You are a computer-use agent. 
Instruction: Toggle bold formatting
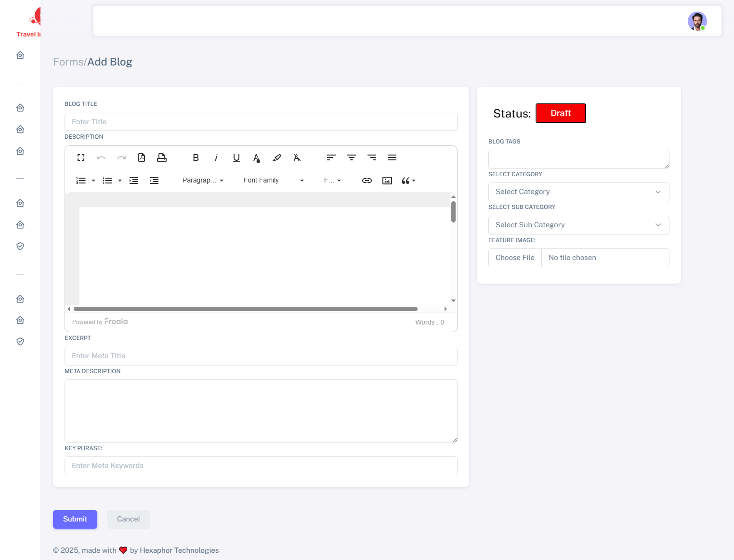click(196, 157)
